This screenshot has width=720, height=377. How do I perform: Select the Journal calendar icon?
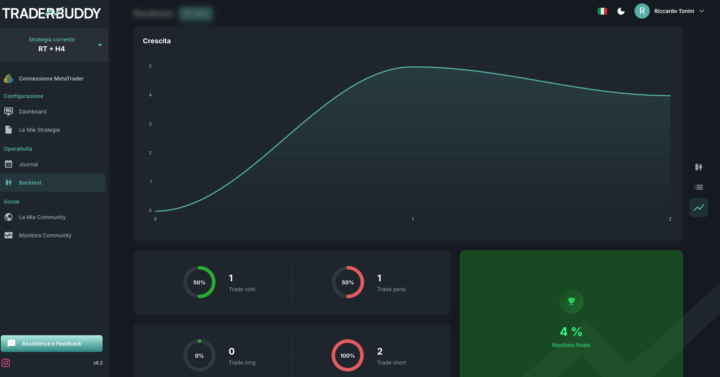(x=8, y=164)
